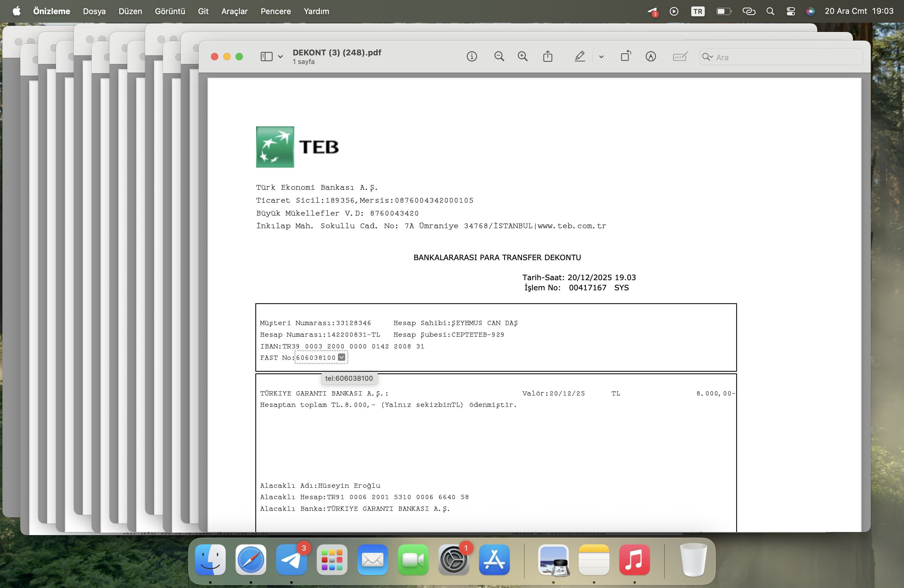Image resolution: width=904 pixels, height=588 pixels.
Task: Open the Apple menu
Action: [17, 11]
